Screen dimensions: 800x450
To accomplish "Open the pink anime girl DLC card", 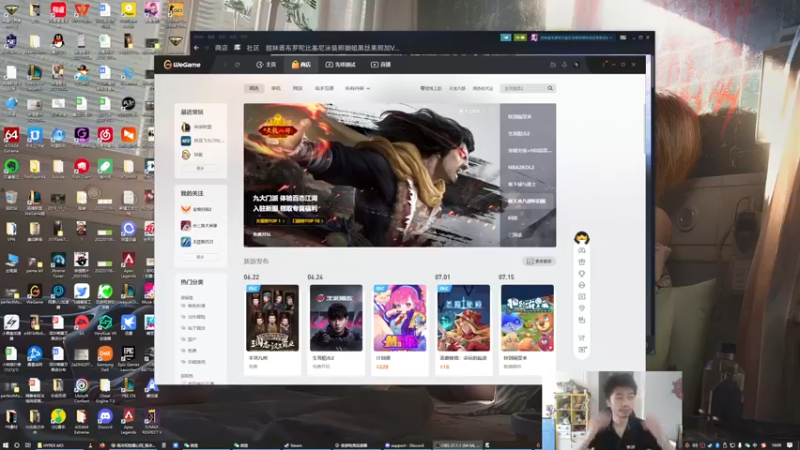I will [400, 328].
